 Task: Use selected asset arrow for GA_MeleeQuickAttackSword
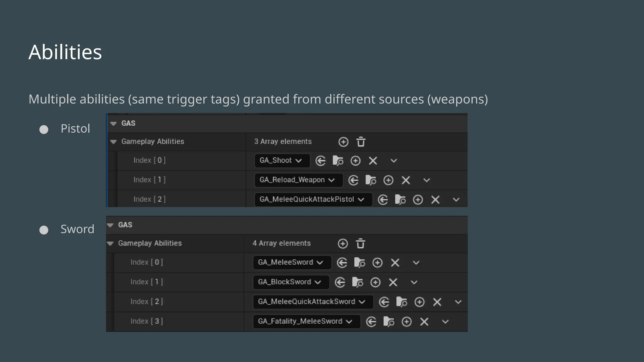(384, 302)
